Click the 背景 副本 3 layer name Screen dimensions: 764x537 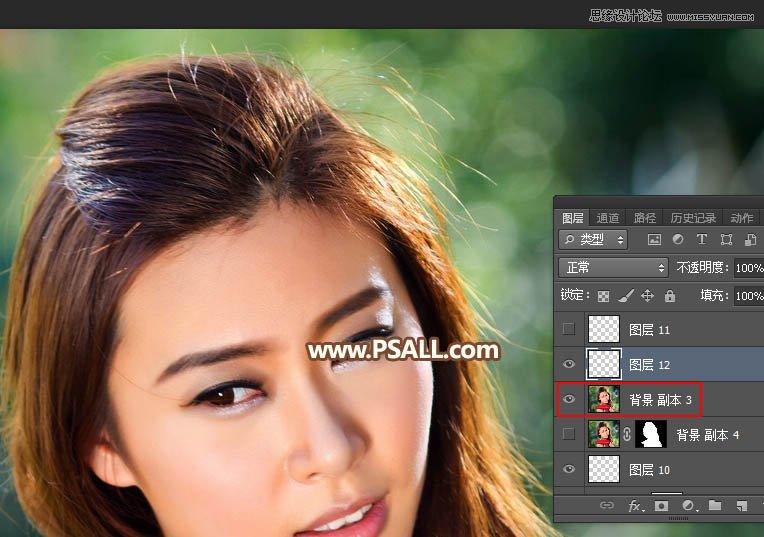click(660, 400)
